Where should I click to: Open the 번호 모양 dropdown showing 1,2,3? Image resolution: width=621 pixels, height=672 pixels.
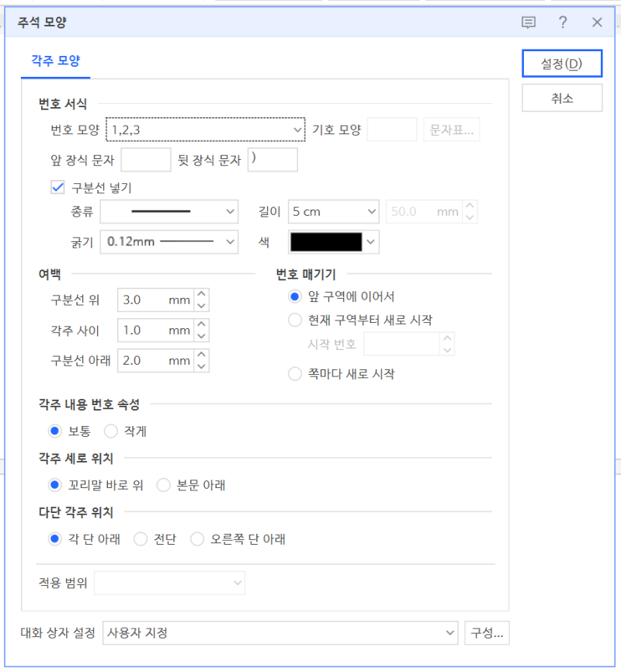[206, 130]
